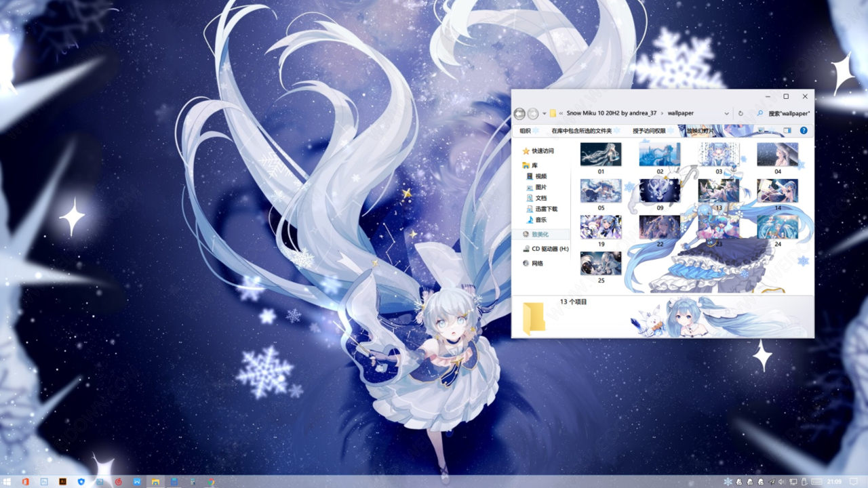Select wallpaper thumbnail 25
Screen dimensions: 868x488
pyautogui.click(x=601, y=264)
